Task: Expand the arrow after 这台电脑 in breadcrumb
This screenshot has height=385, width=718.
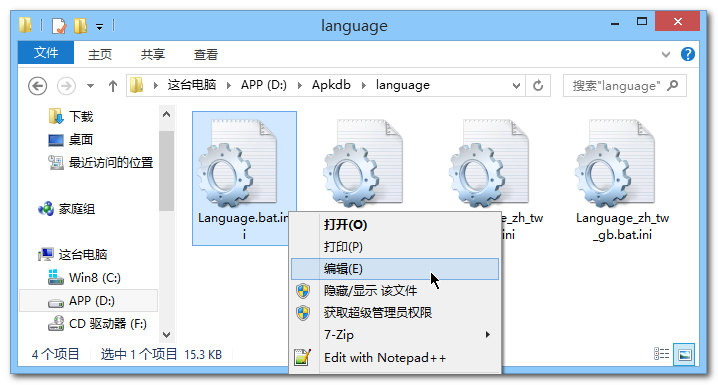Action: (228, 85)
